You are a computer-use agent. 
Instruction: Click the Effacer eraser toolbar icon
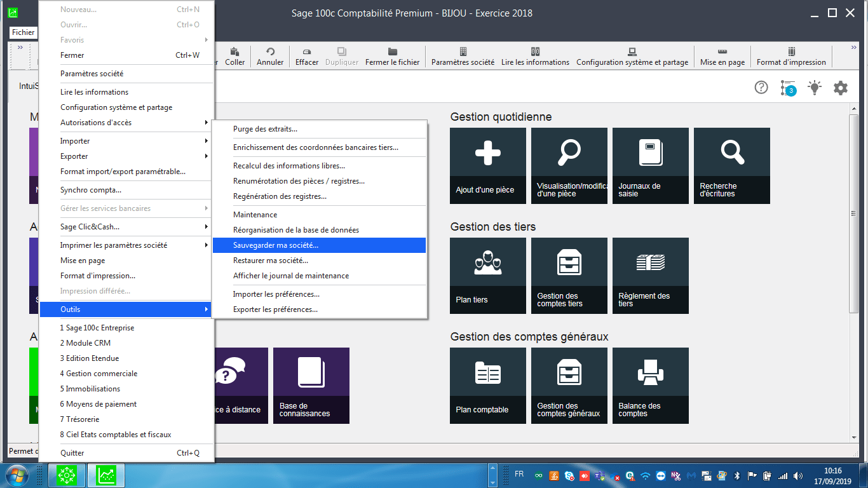pos(307,56)
